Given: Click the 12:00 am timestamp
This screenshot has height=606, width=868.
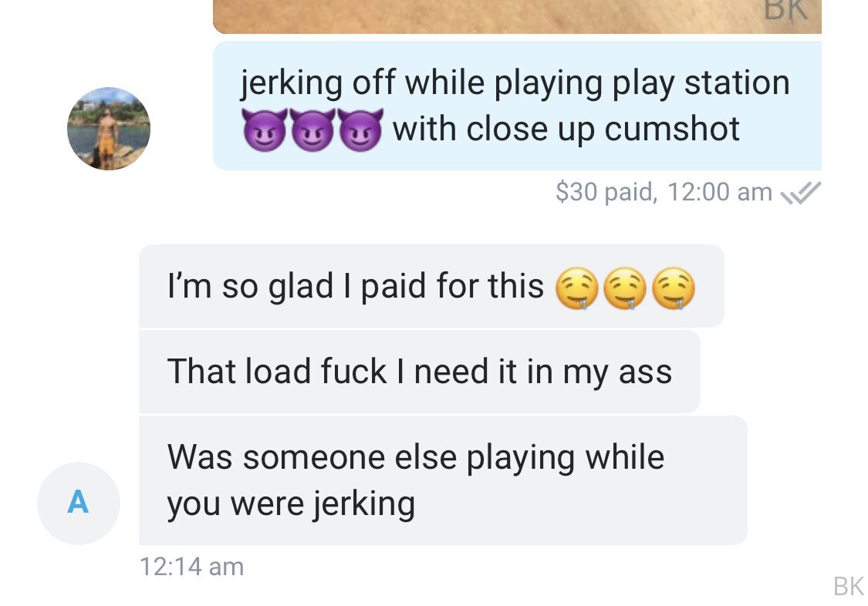Looking at the screenshot, I should 720,193.
